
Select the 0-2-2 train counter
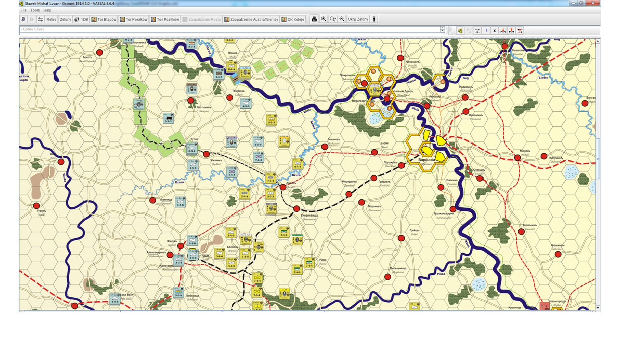[x=168, y=118]
